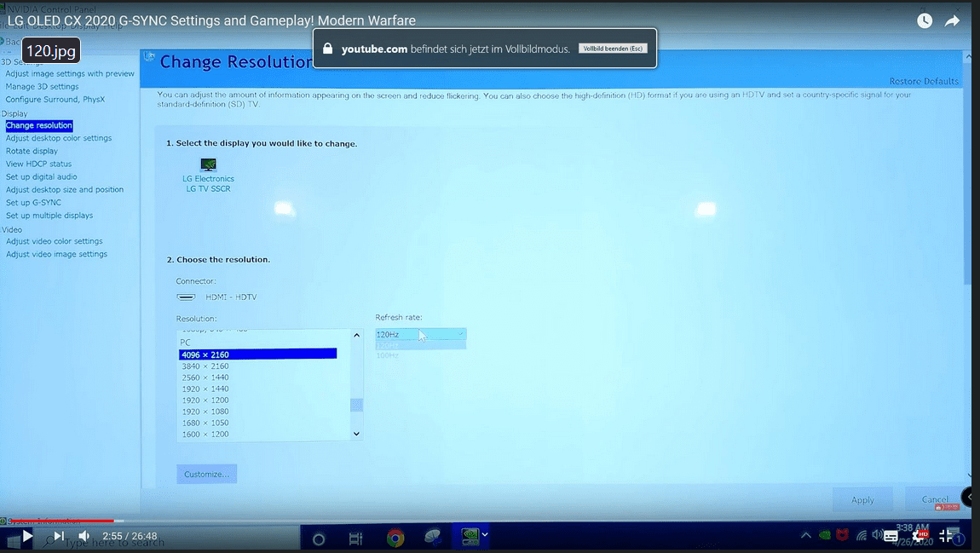Open Adjust desktop size and position
The image size is (980, 553).
65,189
